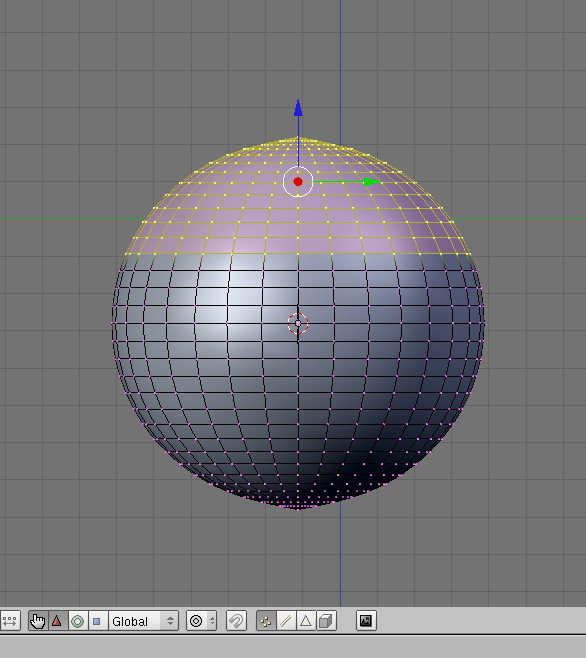Select the translate manipulator red triangle
The image size is (586, 658).
(x=57, y=621)
